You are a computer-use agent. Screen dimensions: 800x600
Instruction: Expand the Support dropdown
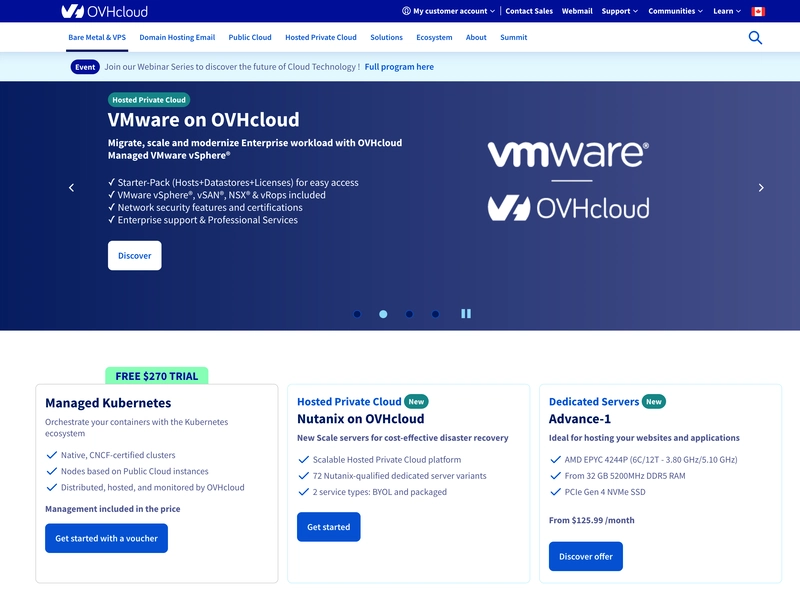point(619,11)
